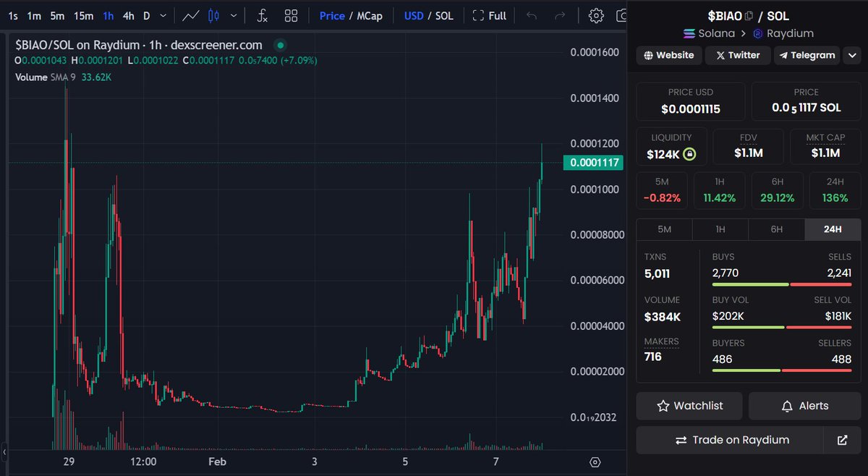Switch chart denomination to USD
Viewport: 868px width, 476px height.
[414, 15]
